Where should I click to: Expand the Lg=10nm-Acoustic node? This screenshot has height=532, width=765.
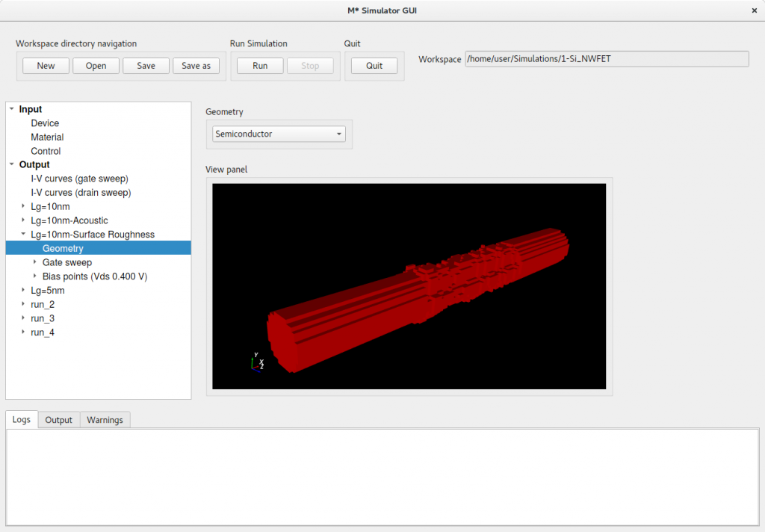pos(23,220)
